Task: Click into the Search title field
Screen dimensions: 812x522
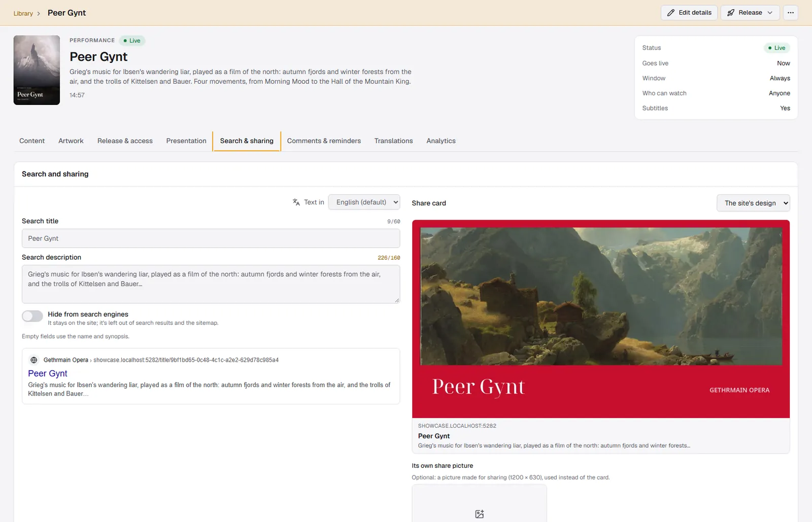Action: pyautogui.click(x=211, y=238)
